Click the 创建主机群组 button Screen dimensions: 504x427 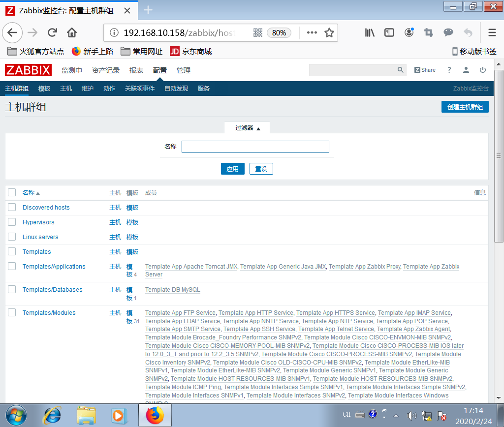[x=465, y=107]
